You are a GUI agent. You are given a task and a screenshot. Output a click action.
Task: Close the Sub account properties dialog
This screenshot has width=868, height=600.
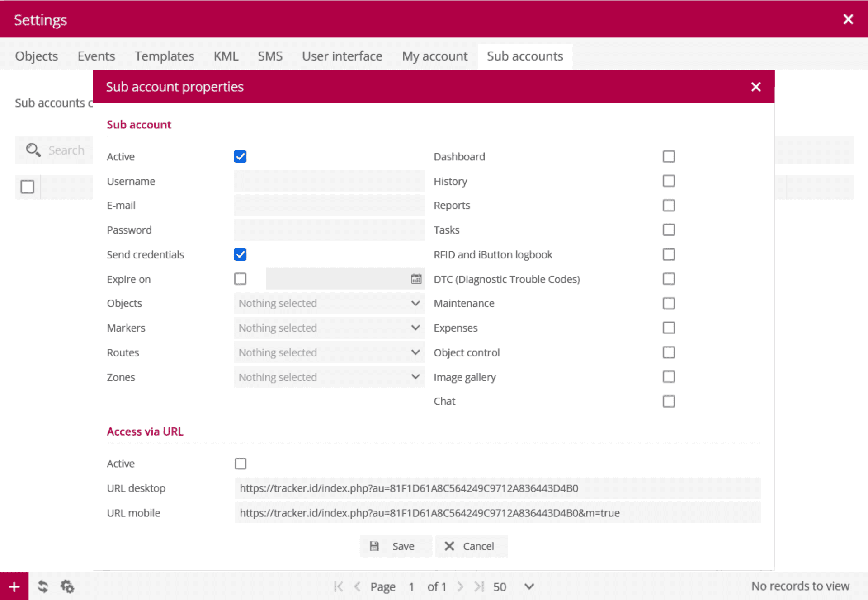click(756, 87)
